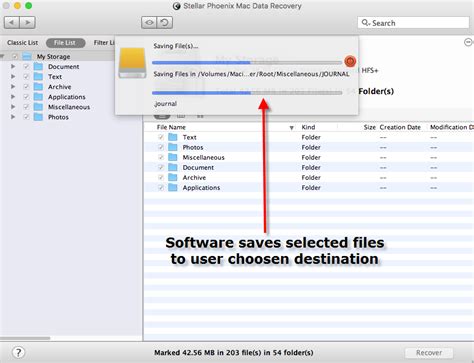Click the Journal file progress bar
This screenshot has height=363, width=474.
tap(247, 93)
